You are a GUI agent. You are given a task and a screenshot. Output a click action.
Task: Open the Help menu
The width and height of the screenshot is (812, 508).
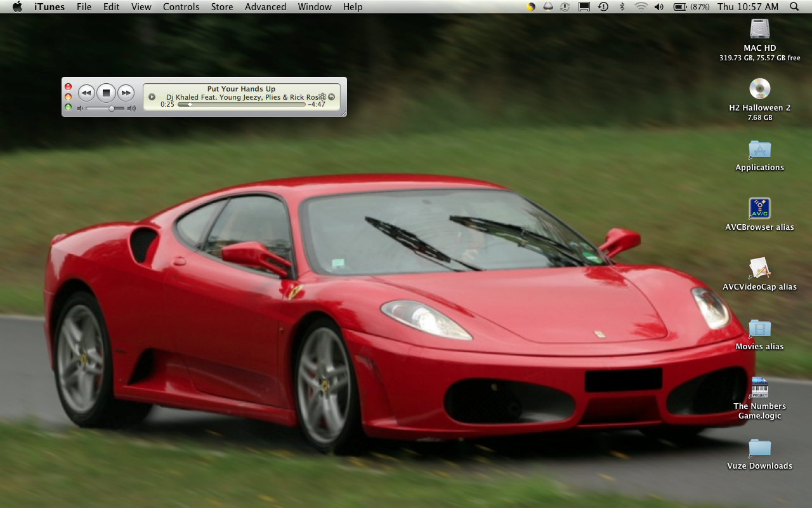(x=353, y=6)
